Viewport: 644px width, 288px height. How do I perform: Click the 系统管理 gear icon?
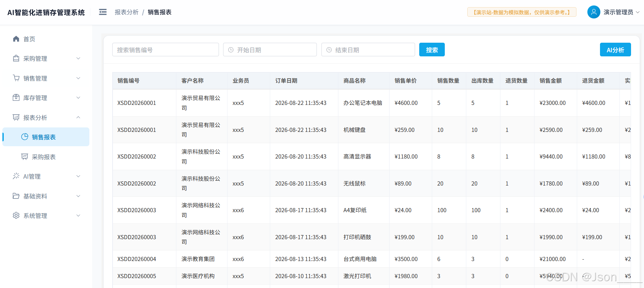click(x=16, y=216)
